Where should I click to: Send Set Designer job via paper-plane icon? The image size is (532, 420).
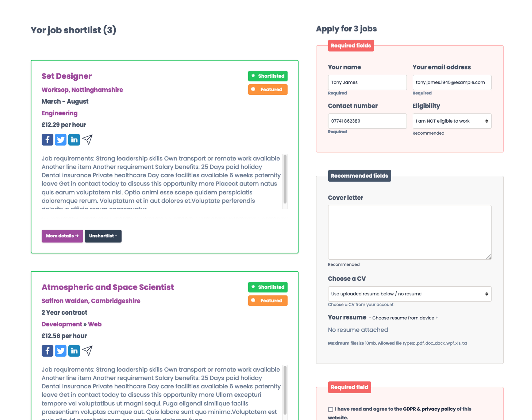tap(87, 140)
